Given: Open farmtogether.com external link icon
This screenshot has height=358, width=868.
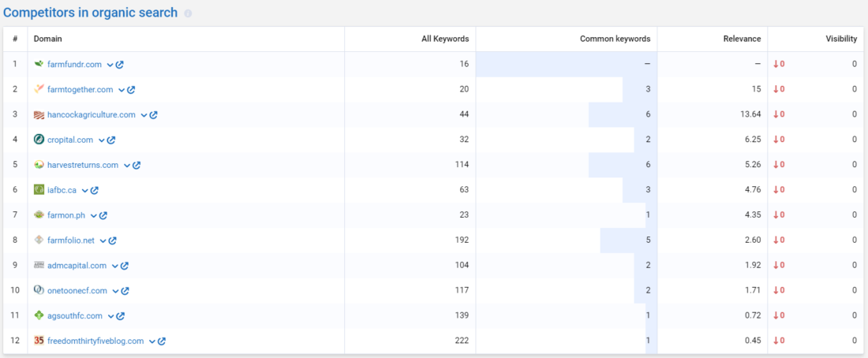Looking at the screenshot, I should (x=131, y=90).
